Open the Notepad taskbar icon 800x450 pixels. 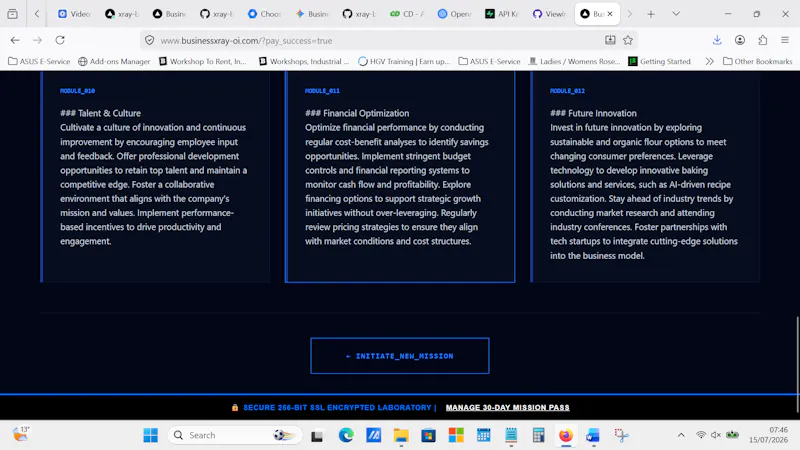pos(511,435)
